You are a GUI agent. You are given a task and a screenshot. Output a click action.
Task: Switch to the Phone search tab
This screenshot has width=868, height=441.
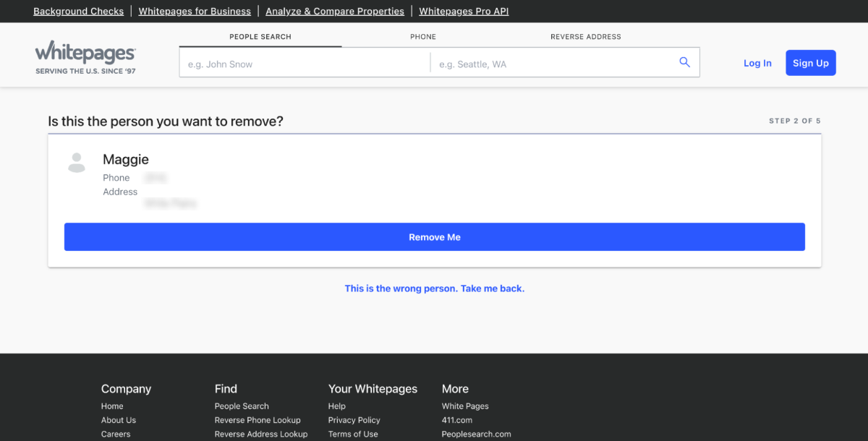pyautogui.click(x=423, y=37)
